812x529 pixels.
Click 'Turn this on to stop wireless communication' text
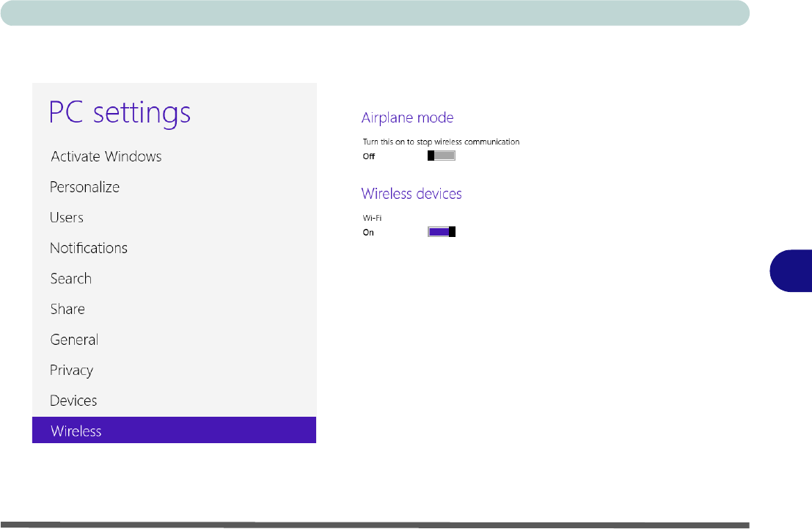click(442, 142)
